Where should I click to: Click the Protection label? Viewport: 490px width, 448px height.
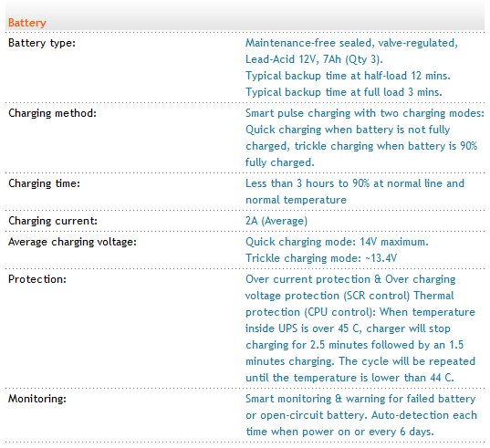coord(37,279)
